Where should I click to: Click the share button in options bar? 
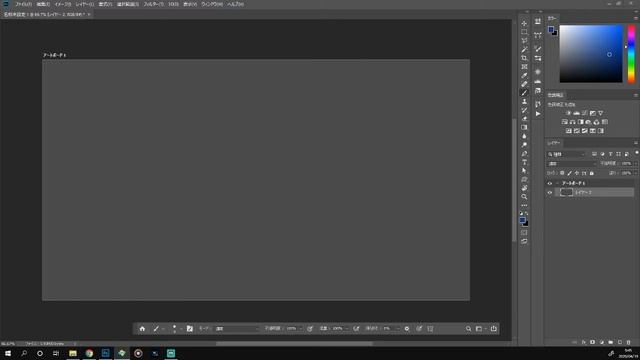coord(493,329)
